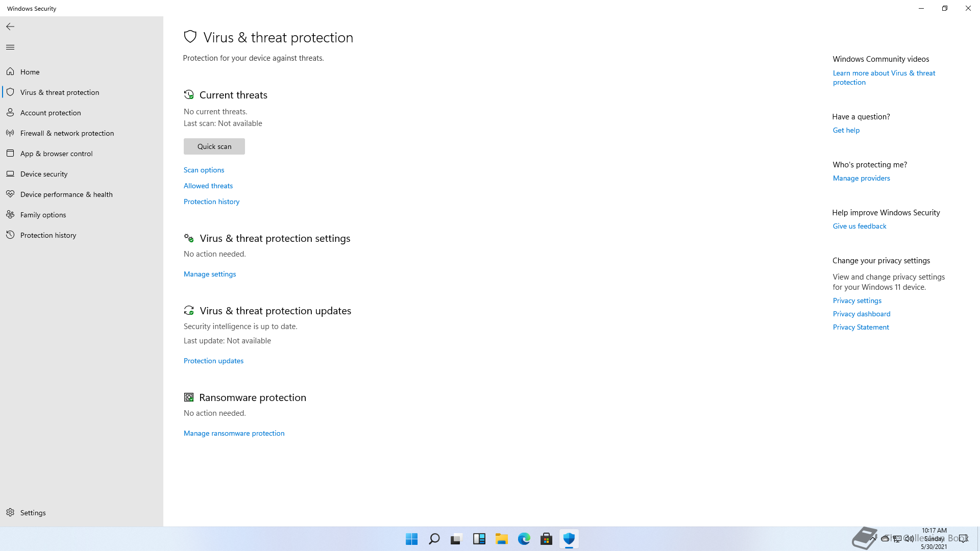This screenshot has height=551, width=980.
Task: Select Account protection in sidebar
Action: (82, 112)
